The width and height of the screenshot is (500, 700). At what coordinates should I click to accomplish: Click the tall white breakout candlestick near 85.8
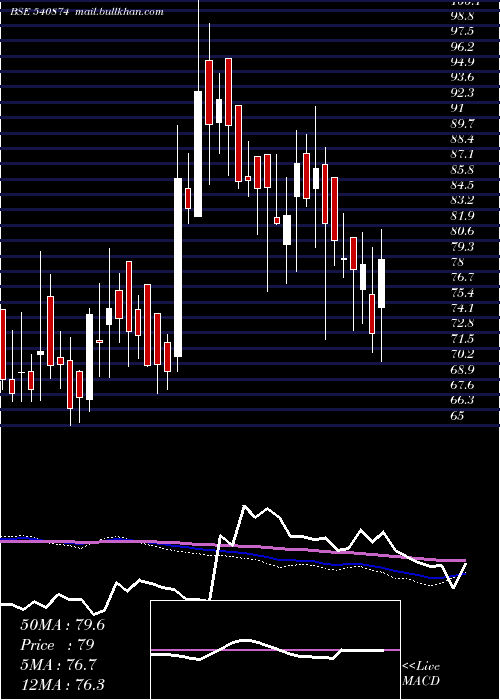[x=178, y=267]
